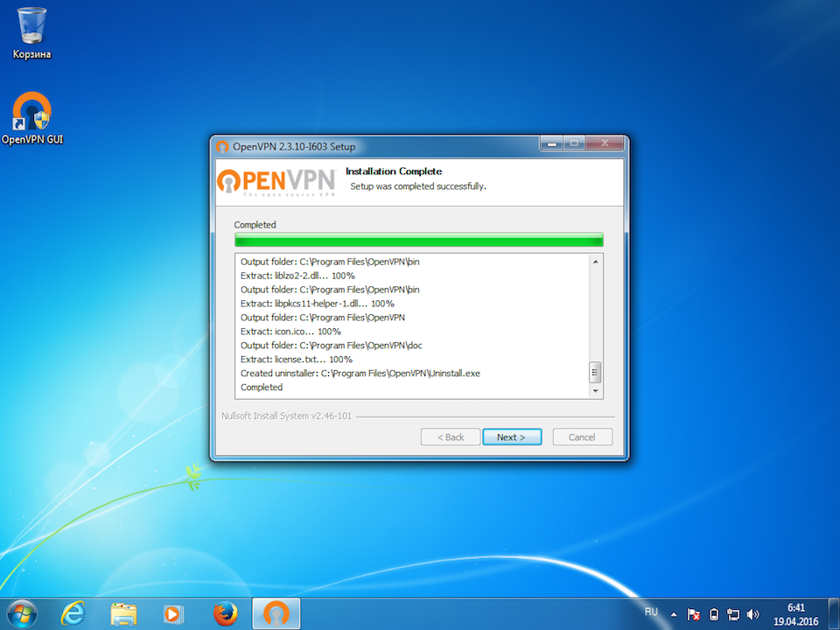Screen dimensions: 840x630
Task: Launch Windows Media Player from taskbar
Action: coord(173,614)
